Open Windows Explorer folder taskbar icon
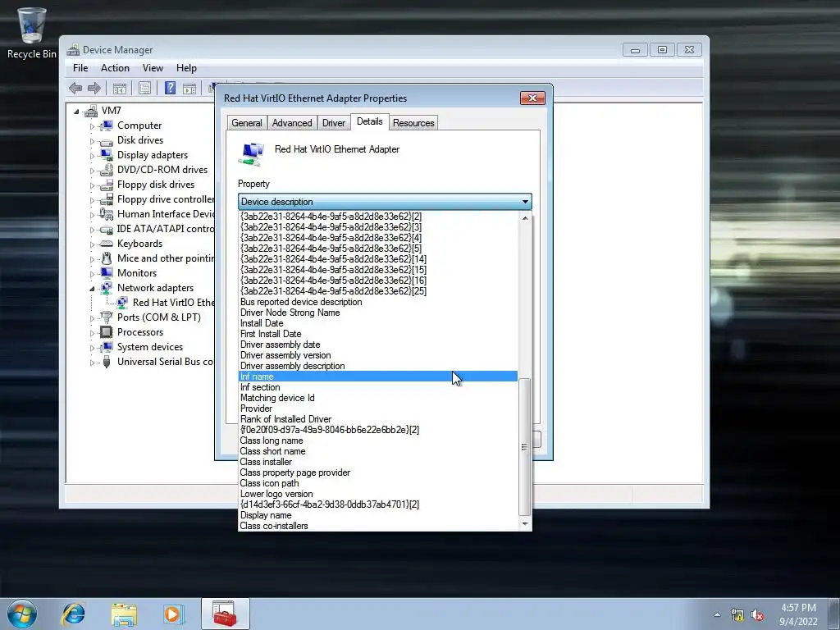 coord(124,614)
